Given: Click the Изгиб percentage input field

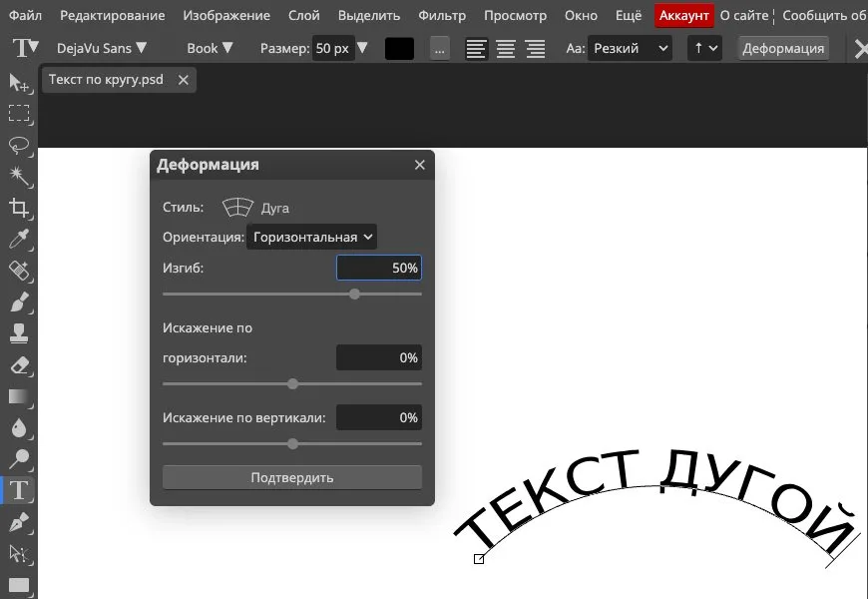Looking at the screenshot, I should point(379,269).
